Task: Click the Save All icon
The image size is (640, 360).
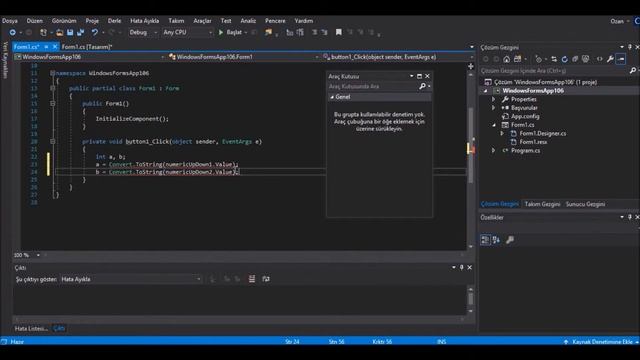Action: click(80, 32)
